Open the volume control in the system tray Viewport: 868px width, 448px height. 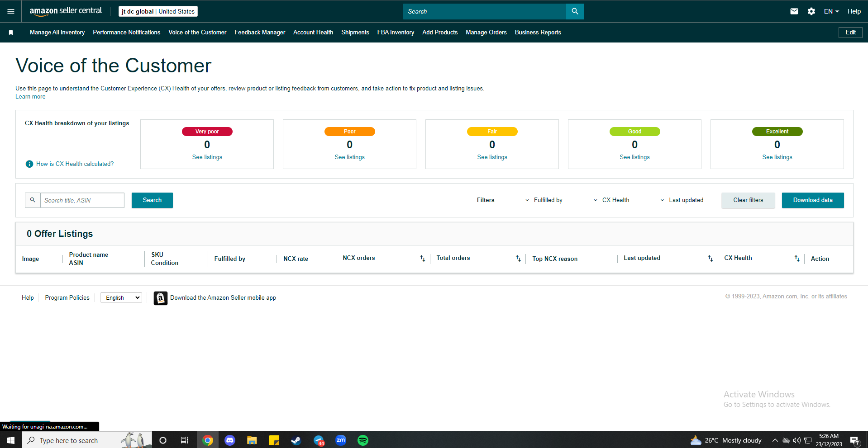797,440
